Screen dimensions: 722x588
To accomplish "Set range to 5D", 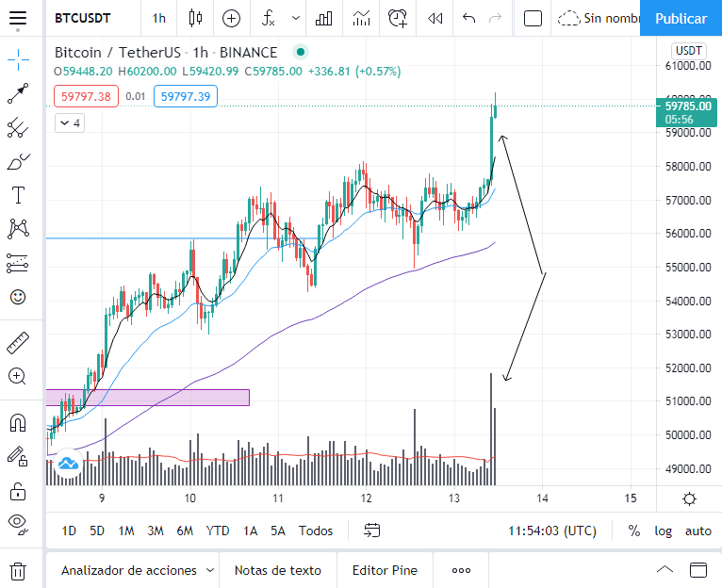I will (x=97, y=531).
